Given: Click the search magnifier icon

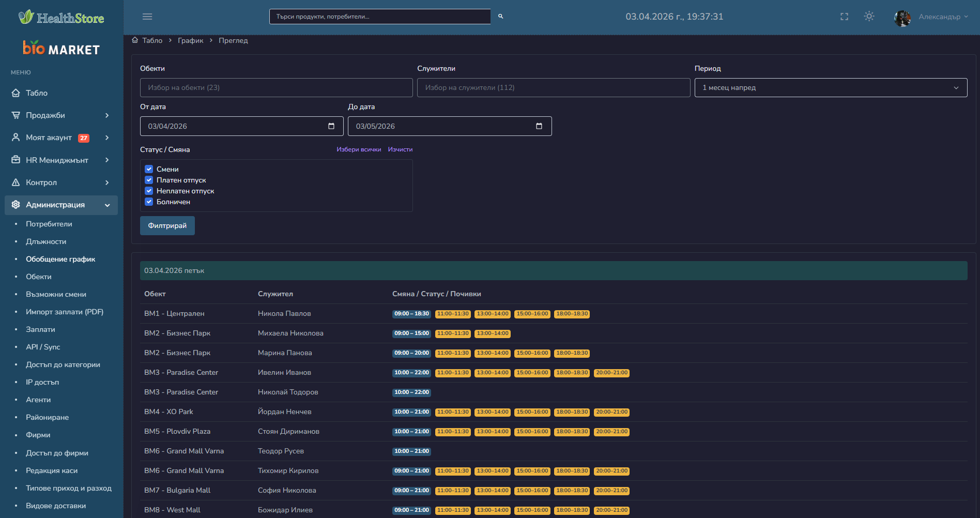Looking at the screenshot, I should 500,17.
